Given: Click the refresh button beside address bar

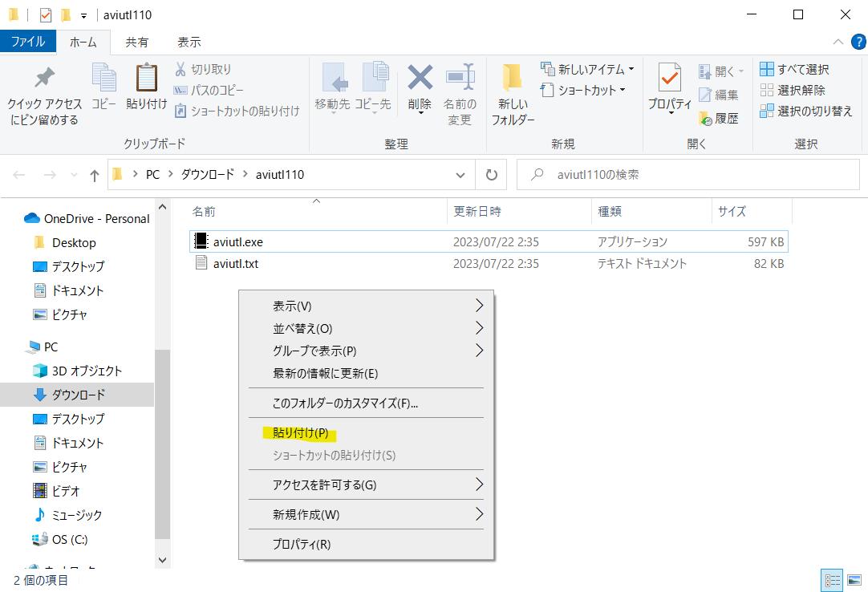Looking at the screenshot, I should point(491,175).
